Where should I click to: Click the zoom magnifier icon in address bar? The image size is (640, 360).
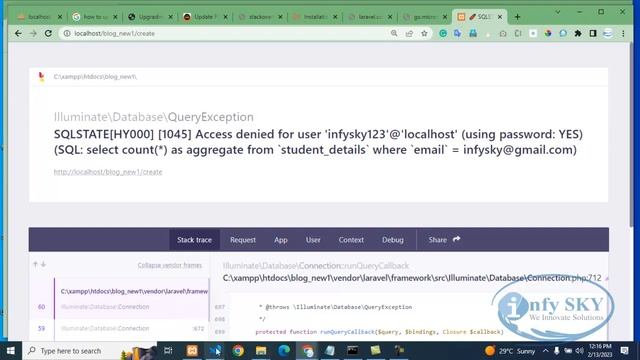click(x=394, y=33)
